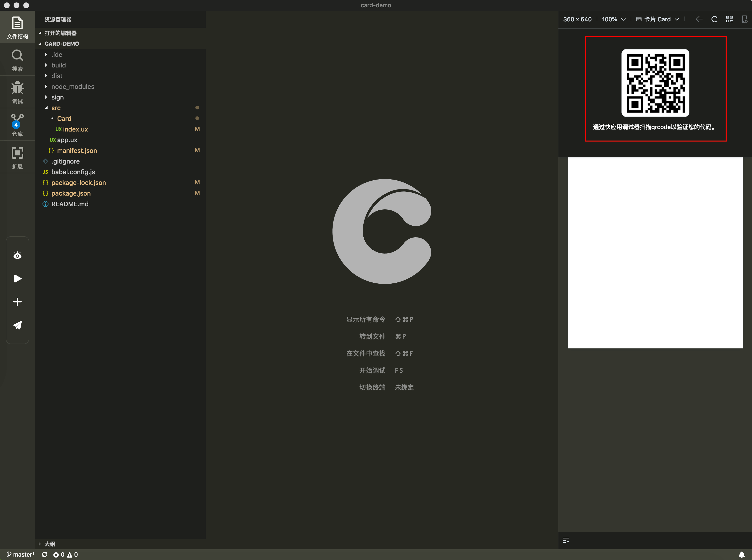The image size is (752, 560).
Task: Toggle the eye preview icon
Action: 18,255
